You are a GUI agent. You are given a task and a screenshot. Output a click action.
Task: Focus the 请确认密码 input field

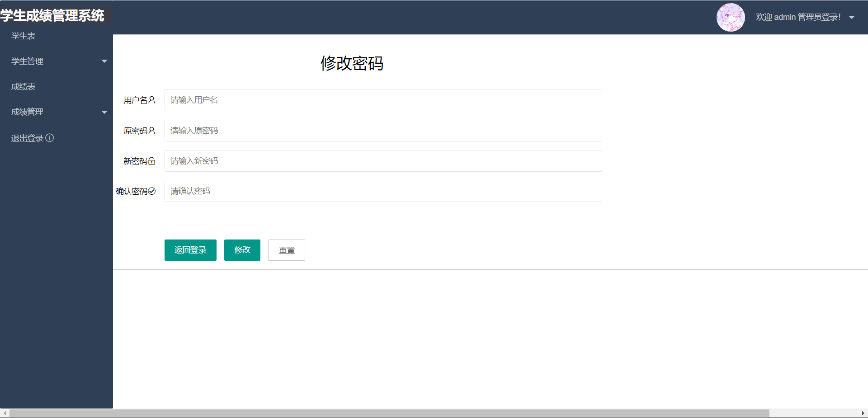click(x=383, y=191)
